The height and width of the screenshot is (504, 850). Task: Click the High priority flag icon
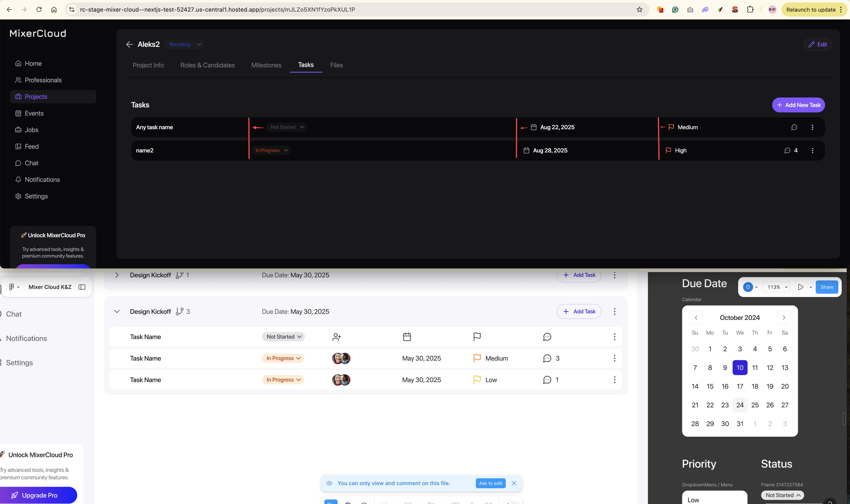[x=668, y=150]
